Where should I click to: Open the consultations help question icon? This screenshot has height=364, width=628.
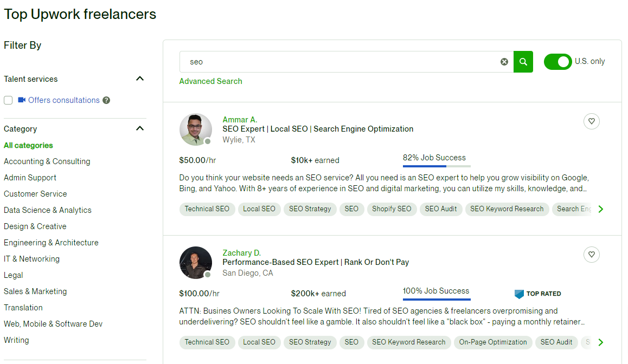[x=106, y=100]
